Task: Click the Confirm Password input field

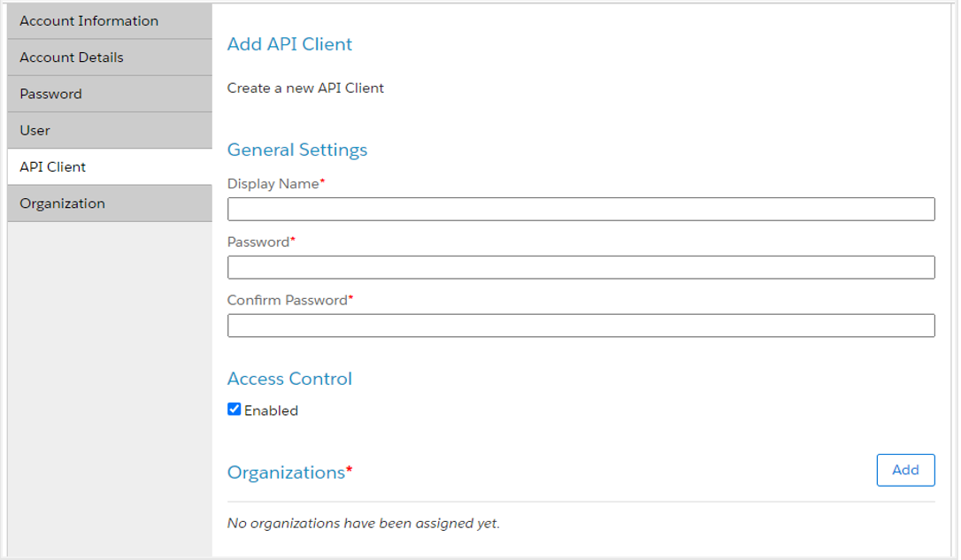Action: click(580, 326)
